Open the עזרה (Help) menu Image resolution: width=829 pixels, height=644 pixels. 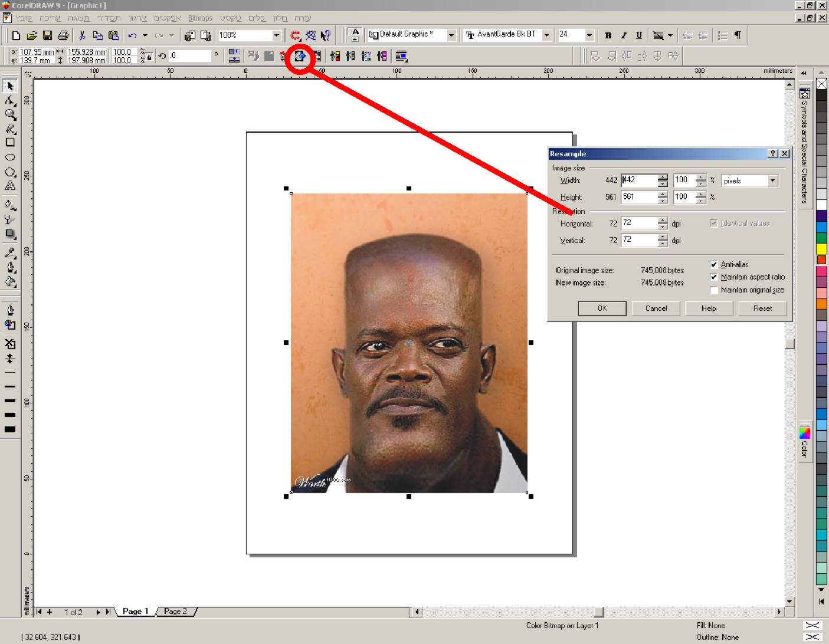tap(303, 18)
